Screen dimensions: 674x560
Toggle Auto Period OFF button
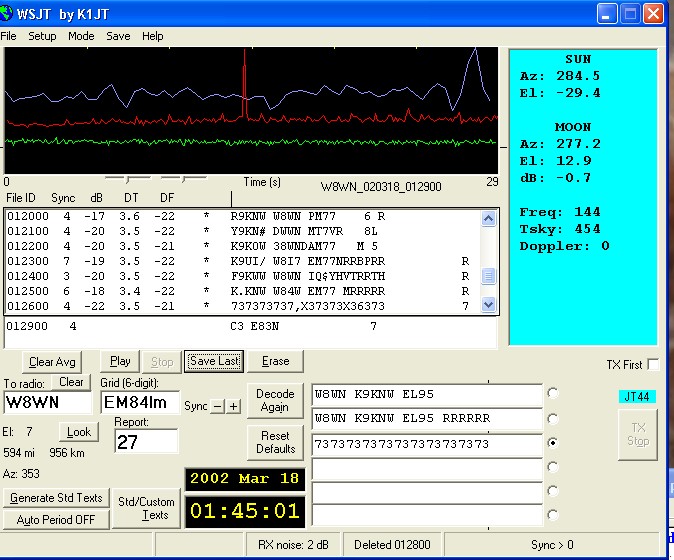pos(56,520)
